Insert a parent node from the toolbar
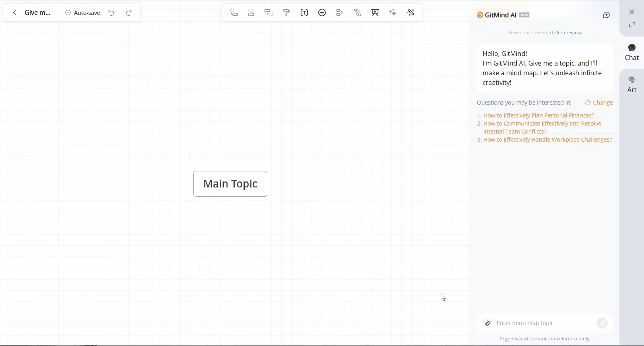Image resolution: width=644 pixels, height=346 pixels. click(269, 13)
